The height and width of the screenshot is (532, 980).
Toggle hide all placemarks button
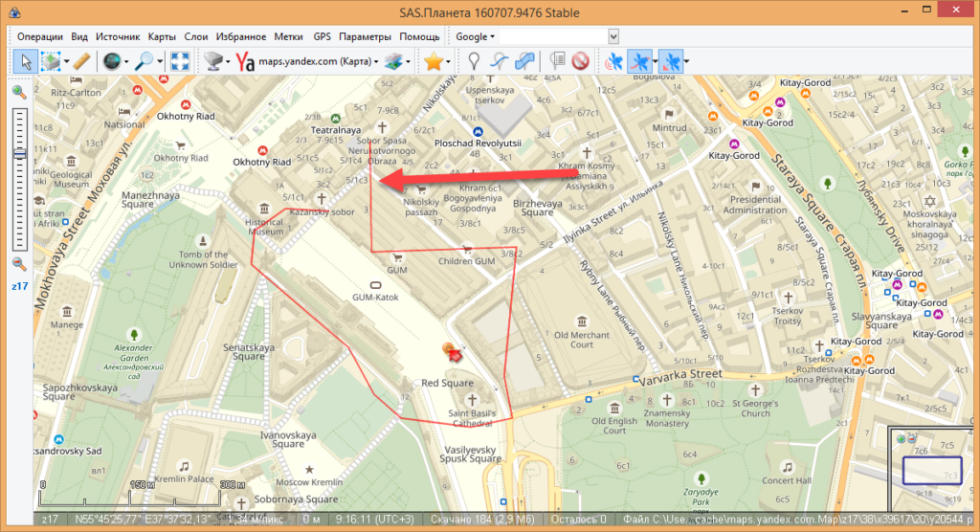click(580, 61)
